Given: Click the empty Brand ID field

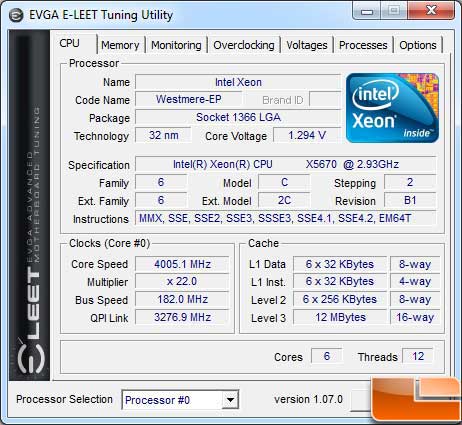Looking at the screenshot, I should pyautogui.click(x=325, y=99).
